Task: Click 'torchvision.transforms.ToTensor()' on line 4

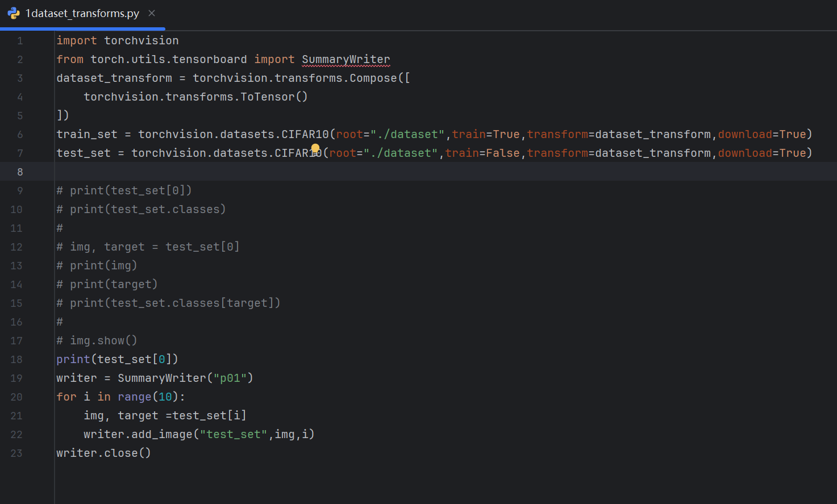Action: tap(196, 97)
